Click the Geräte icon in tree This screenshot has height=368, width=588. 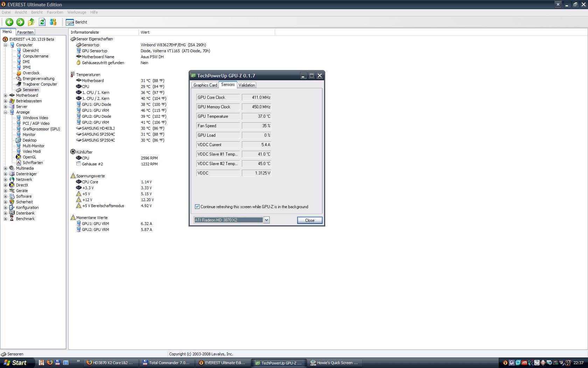click(x=12, y=191)
